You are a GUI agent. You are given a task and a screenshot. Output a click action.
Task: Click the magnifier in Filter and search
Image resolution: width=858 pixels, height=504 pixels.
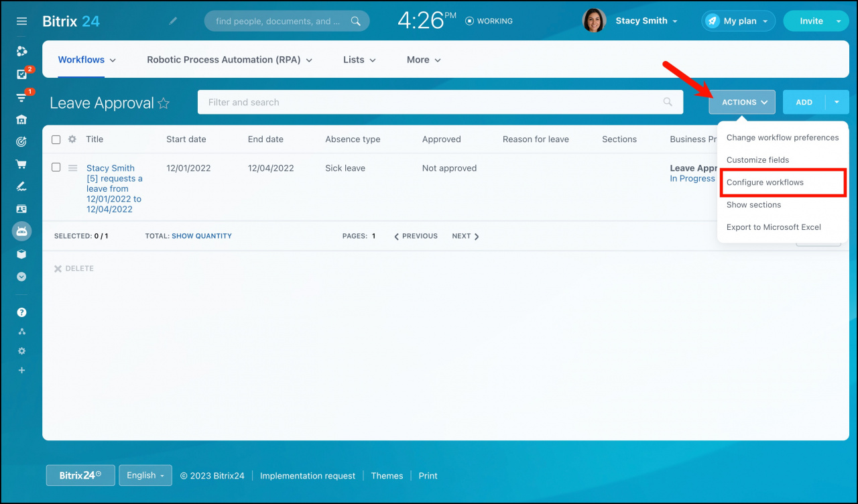668,102
